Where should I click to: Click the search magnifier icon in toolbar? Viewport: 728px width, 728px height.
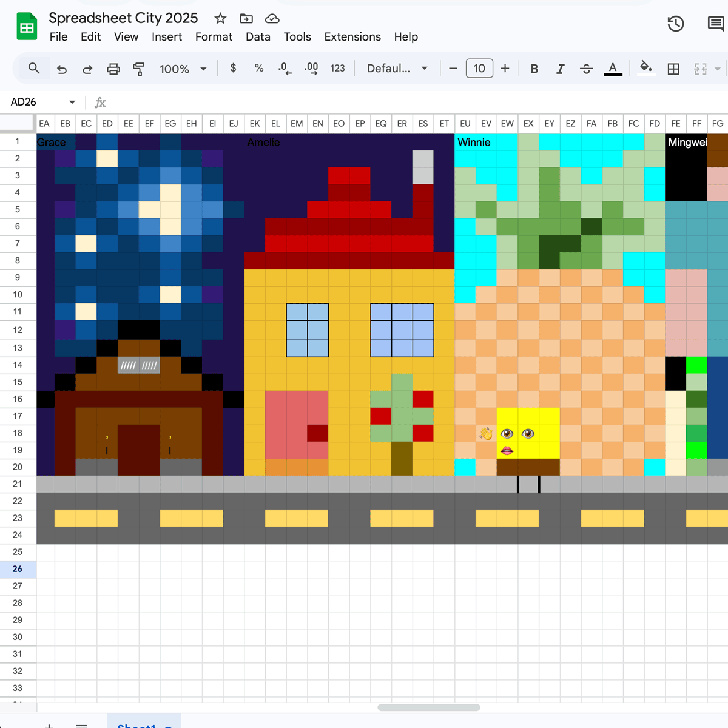(34, 69)
